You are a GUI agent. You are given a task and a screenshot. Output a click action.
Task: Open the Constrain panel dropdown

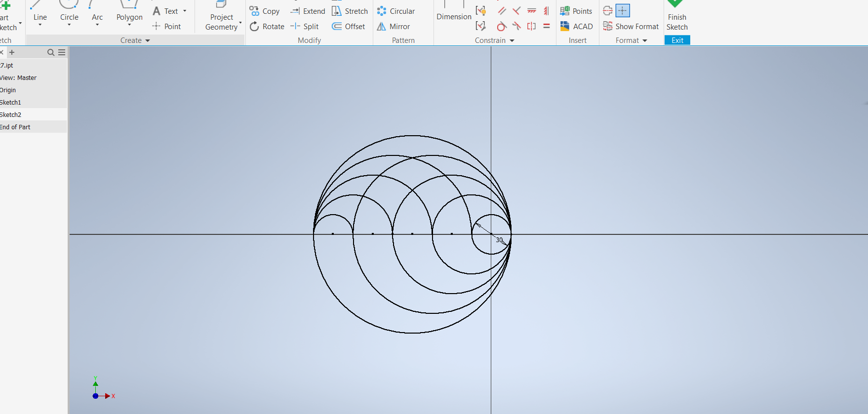point(512,40)
